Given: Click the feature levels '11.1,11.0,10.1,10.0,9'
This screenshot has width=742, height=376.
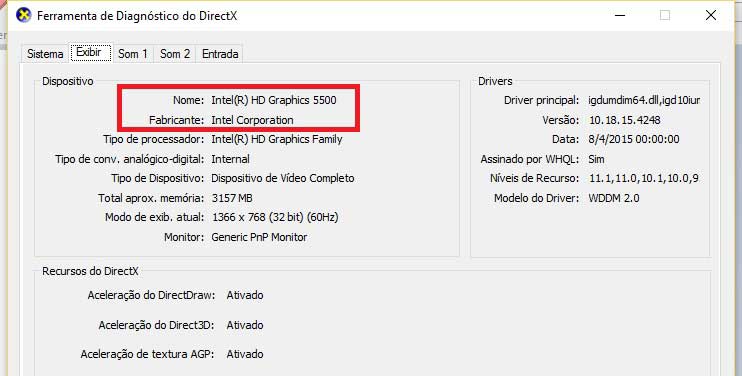Looking at the screenshot, I should (x=644, y=178).
